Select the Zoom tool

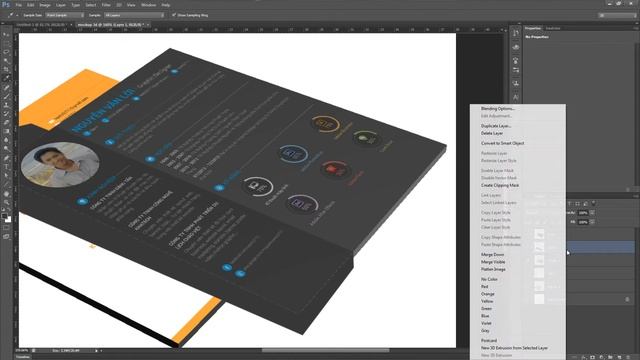(x=6, y=202)
